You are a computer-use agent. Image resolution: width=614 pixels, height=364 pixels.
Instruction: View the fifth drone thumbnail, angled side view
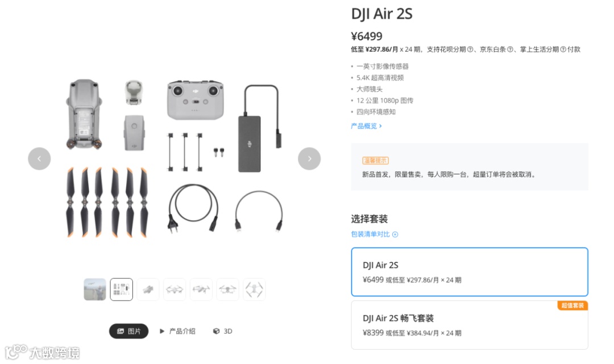pos(201,289)
